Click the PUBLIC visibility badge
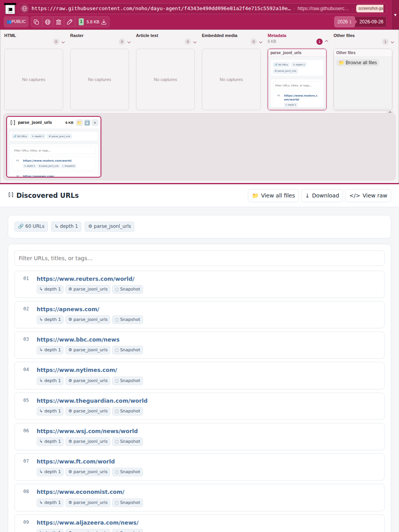Screen dimensions: 399x532 point(16,22)
